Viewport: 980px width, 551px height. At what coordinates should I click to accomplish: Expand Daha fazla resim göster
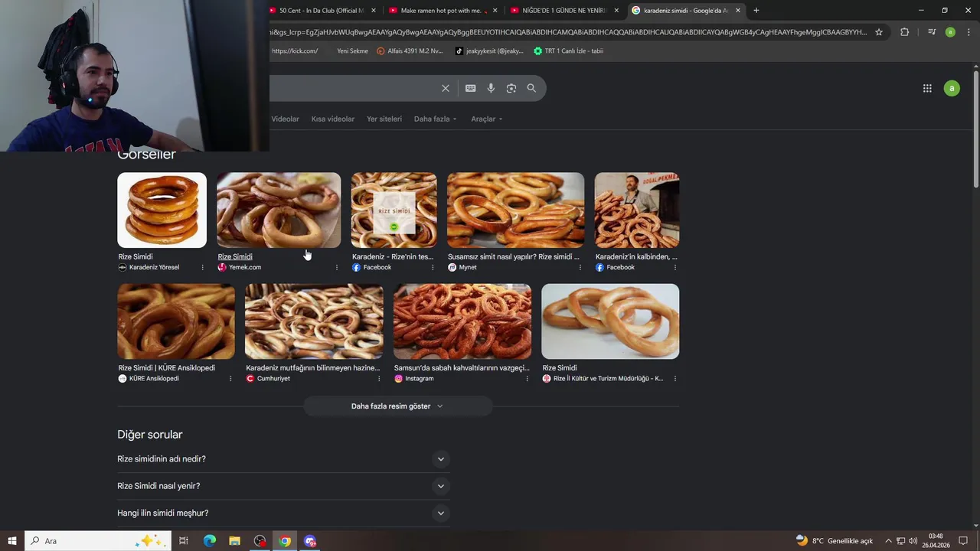pos(397,406)
